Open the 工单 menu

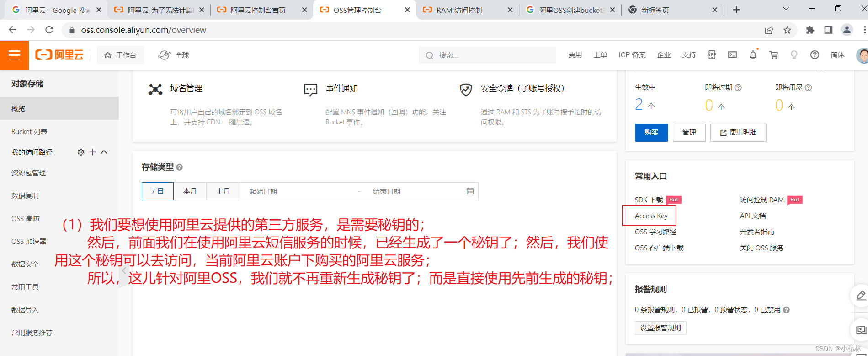point(600,55)
